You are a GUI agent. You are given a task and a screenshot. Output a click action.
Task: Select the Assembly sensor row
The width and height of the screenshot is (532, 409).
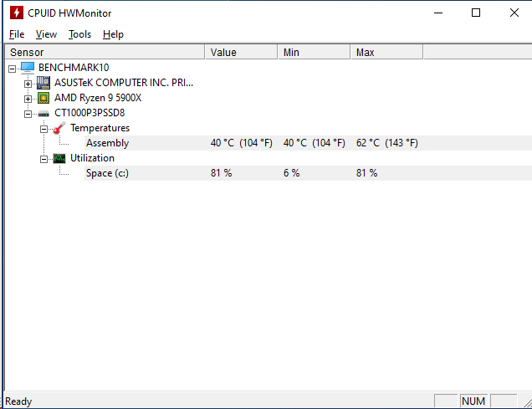pyautogui.click(x=308, y=143)
